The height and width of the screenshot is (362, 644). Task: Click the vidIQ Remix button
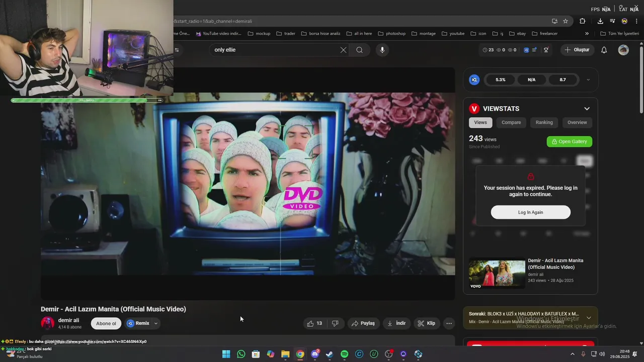coord(138,323)
